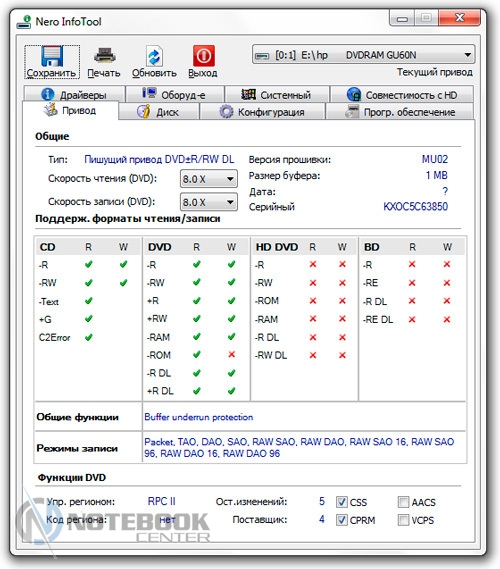500x569 pixels.
Task: Enable the AACS checkbox
Action: pos(403,502)
